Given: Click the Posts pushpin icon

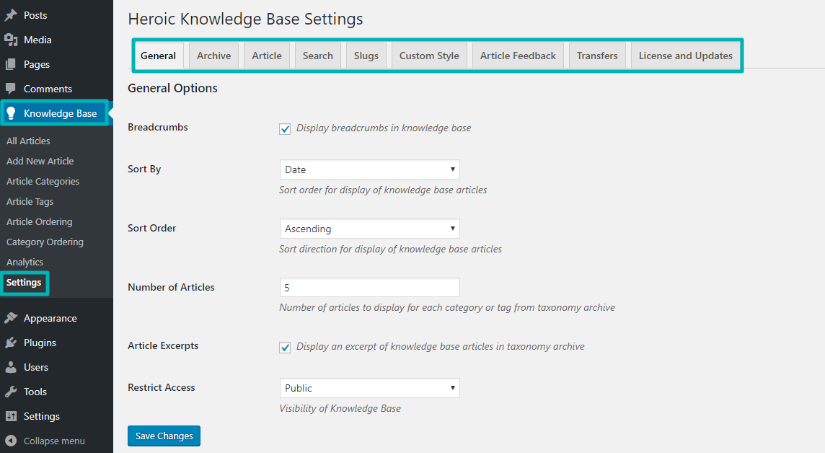Looking at the screenshot, I should click(11, 16).
